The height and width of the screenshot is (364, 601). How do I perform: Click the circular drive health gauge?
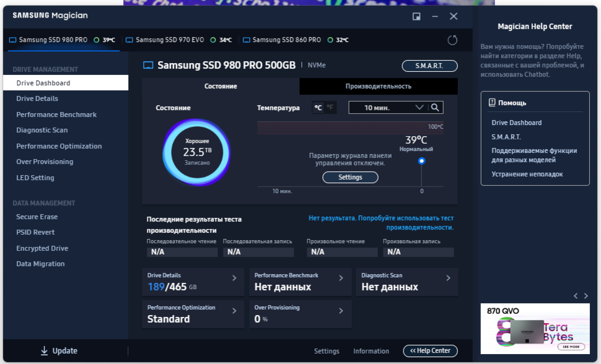(196, 152)
